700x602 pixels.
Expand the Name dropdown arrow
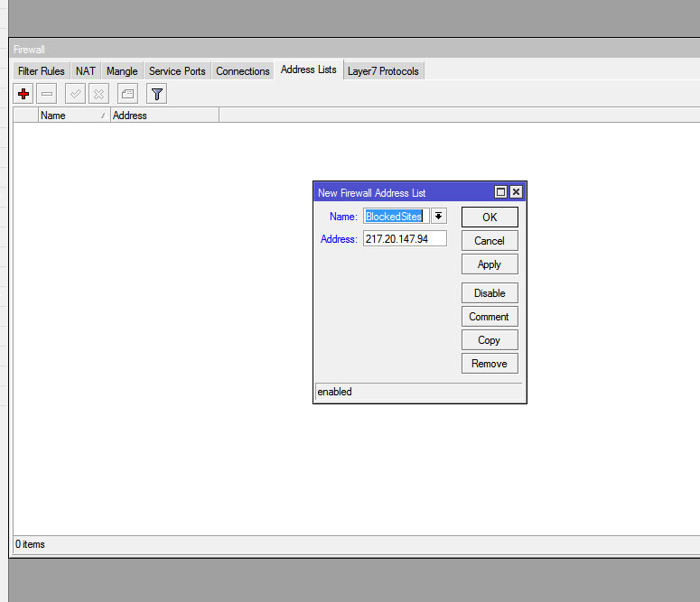tap(439, 216)
